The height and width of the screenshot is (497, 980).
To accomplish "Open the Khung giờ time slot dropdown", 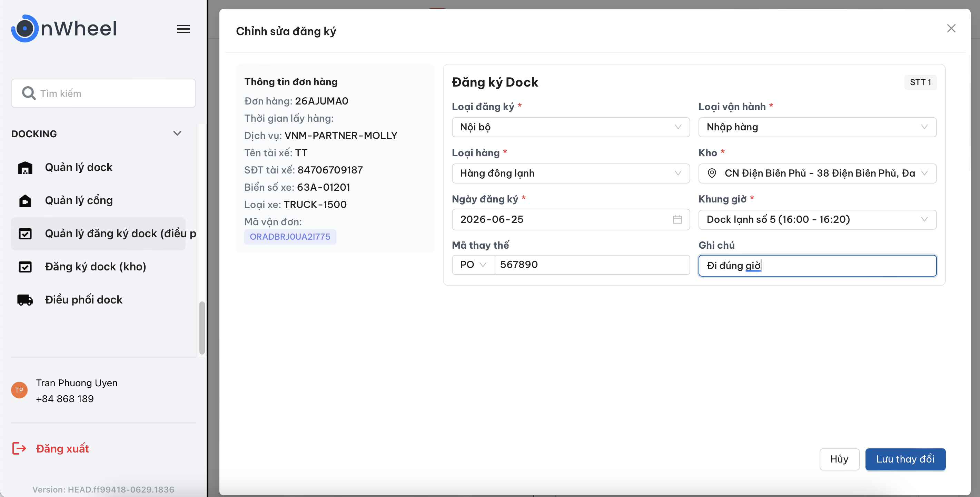I will (x=817, y=219).
